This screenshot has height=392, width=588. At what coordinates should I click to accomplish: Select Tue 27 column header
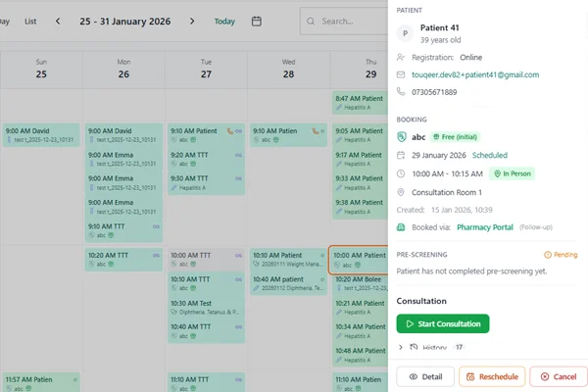pos(206,70)
